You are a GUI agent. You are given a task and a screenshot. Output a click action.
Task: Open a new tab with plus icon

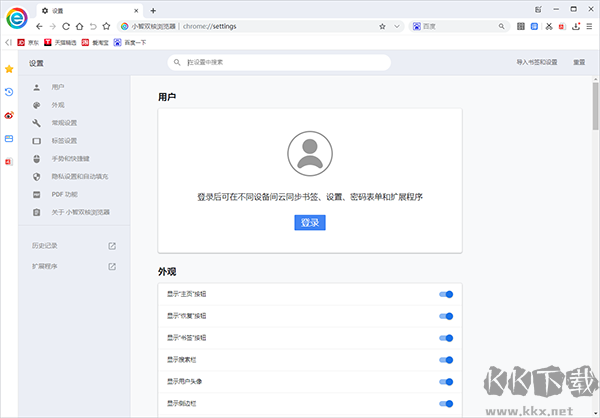click(x=153, y=11)
